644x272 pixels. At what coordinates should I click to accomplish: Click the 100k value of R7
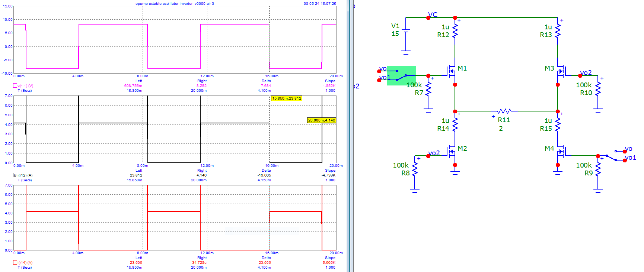(414, 85)
